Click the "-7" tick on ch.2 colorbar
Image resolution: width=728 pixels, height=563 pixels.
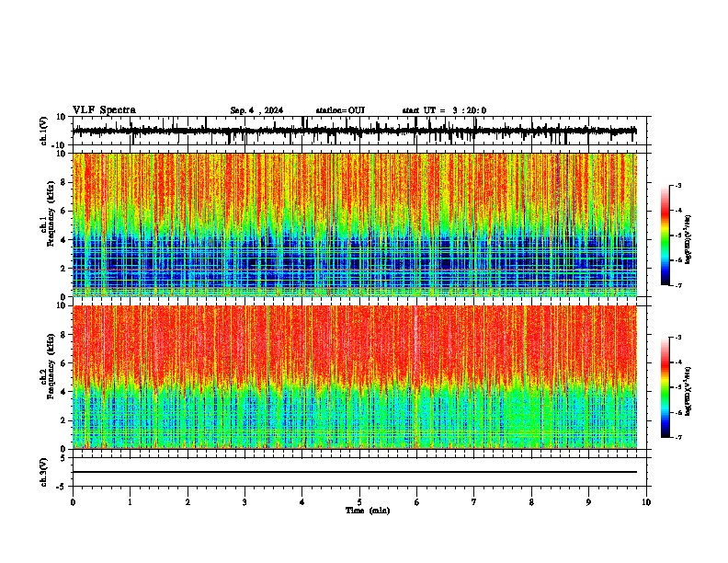(x=677, y=437)
